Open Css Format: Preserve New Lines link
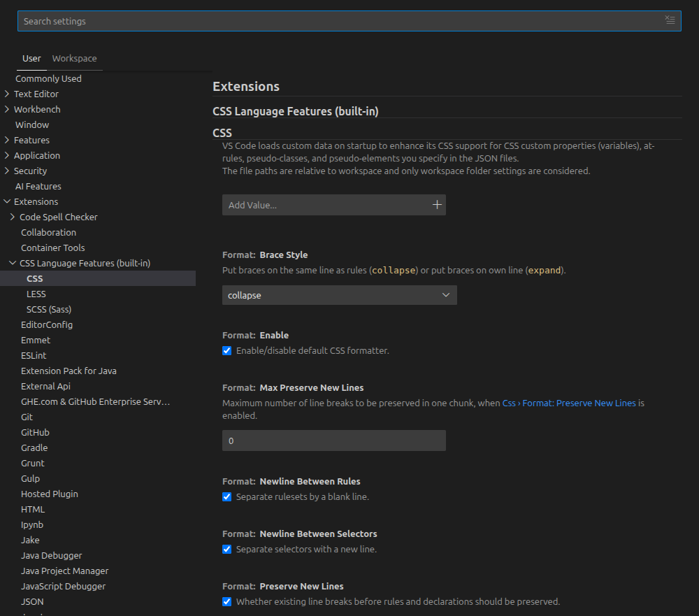 pyautogui.click(x=569, y=403)
